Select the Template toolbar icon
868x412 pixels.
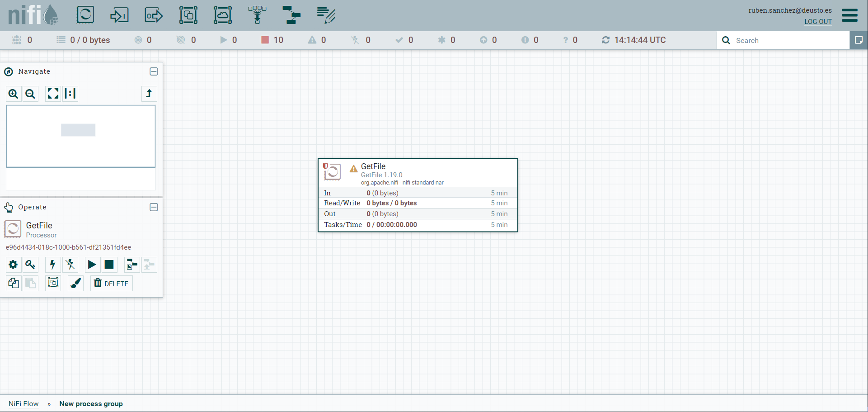[x=291, y=15]
